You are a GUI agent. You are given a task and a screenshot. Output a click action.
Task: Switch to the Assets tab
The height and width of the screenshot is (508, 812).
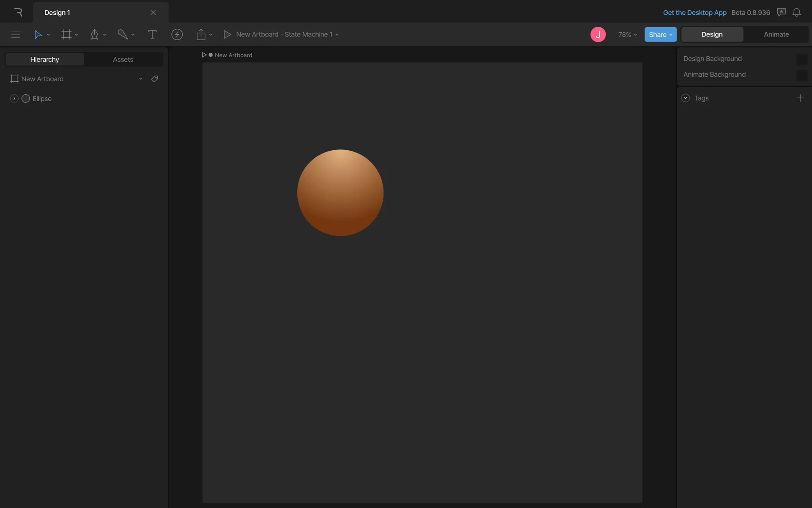[123, 60]
